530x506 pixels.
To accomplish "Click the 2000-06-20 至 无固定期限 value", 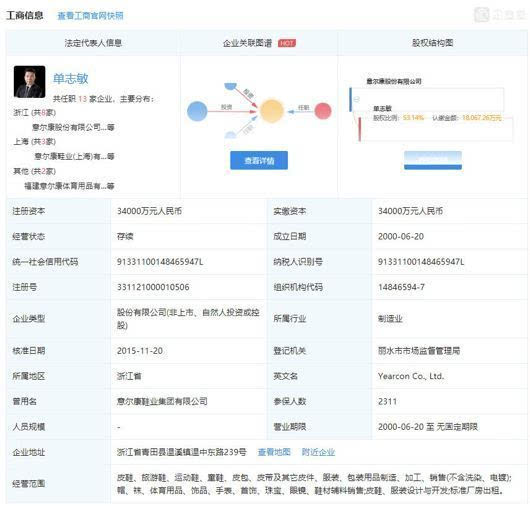I will click(x=428, y=427).
